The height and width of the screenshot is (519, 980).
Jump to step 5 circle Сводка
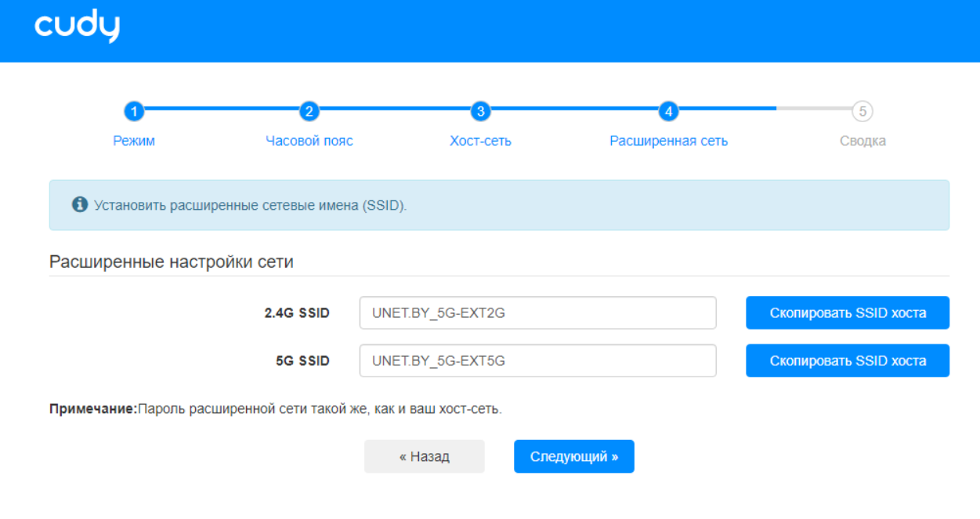click(x=862, y=111)
